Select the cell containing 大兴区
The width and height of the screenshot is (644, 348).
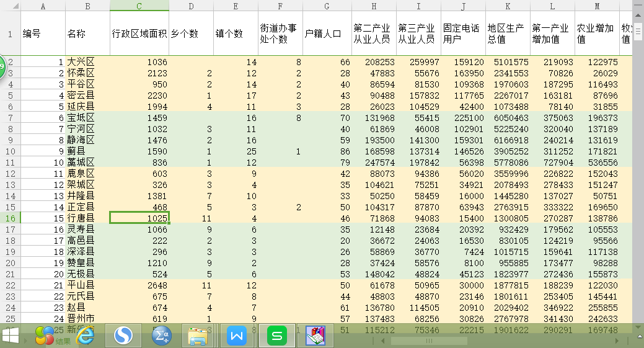[x=87, y=62]
